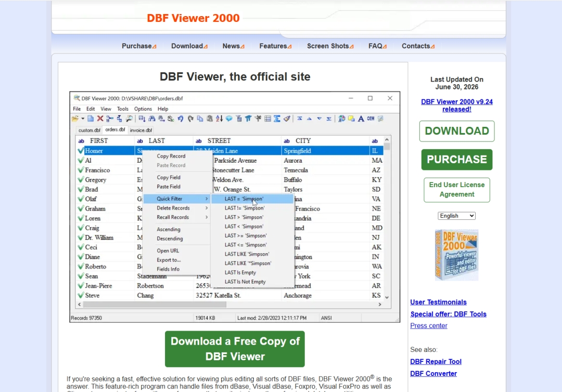Click the horizontal scrollbar left arrow
Screen dimensions: 562x392
79,304
